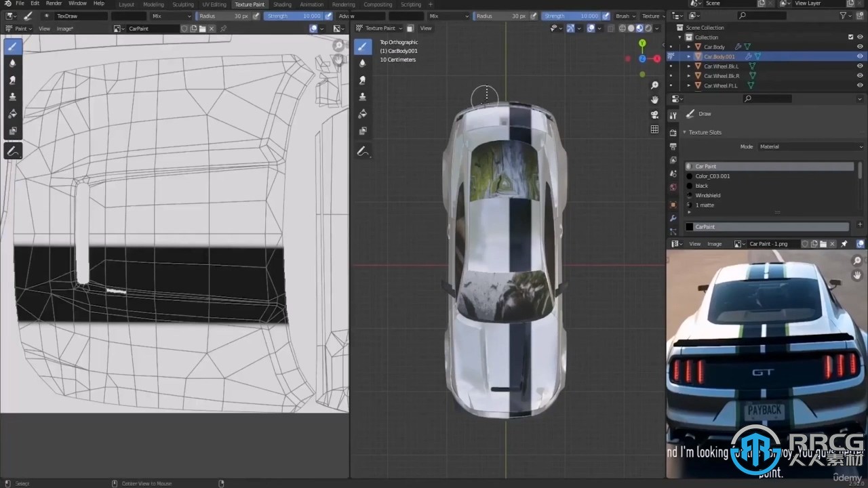
Task: Open the Mode Material dropdown
Action: tap(810, 146)
